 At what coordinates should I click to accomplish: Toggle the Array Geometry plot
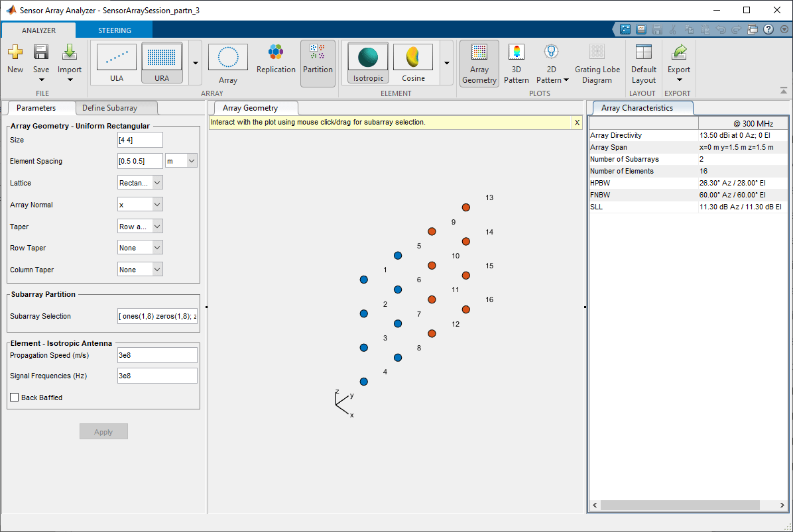tap(479, 64)
